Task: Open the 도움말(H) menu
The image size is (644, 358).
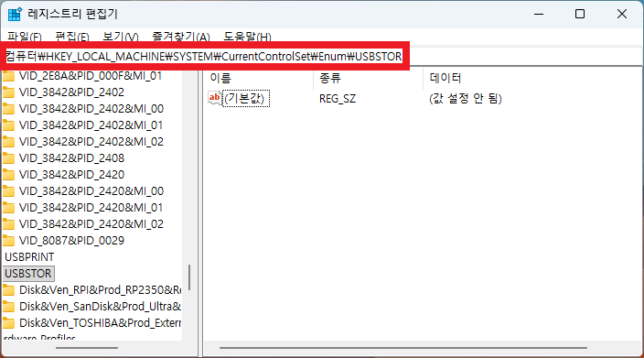Action: (x=247, y=37)
